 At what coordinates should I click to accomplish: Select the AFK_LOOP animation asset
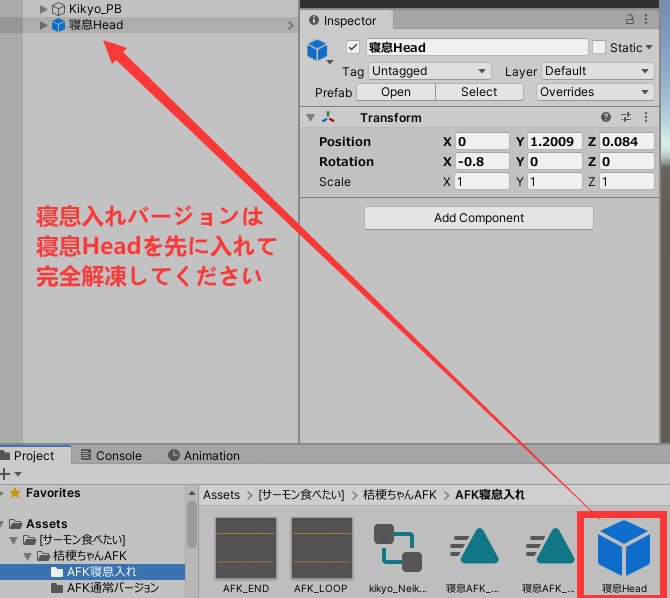321,555
